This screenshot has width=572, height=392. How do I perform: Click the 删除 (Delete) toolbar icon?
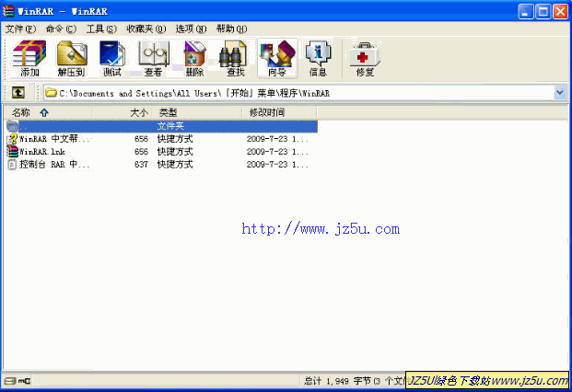(194, 58)
